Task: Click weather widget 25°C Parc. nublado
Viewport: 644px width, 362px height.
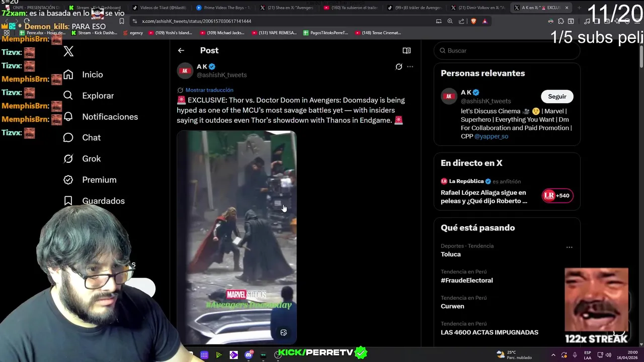Action: click(x=514, y=355)
